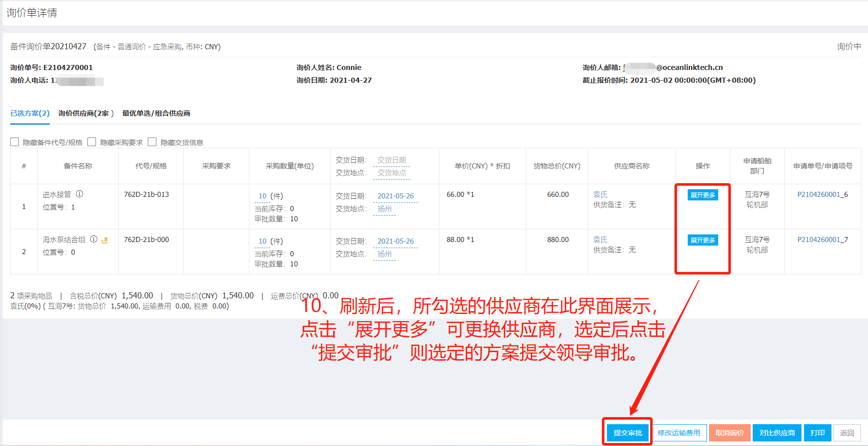Click the 申请单号/申请项号 column header
The height and width of the screenshot is (446, 868).
(x=823, y=166)
